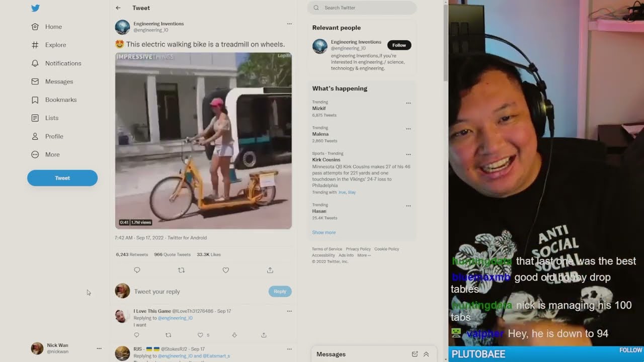Click the share icon under main tweet

click(270, 270)
